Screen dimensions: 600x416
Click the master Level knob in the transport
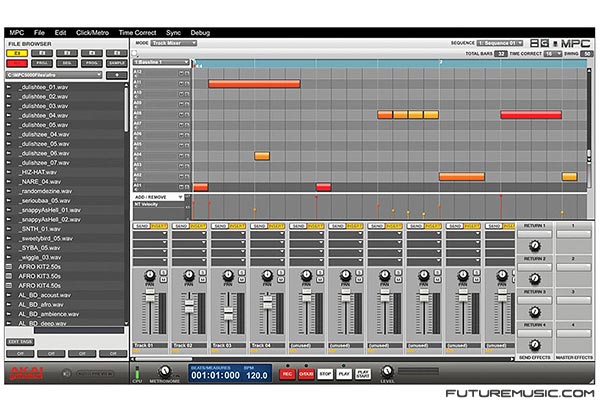pyautogui.click(x=387, y=371)
